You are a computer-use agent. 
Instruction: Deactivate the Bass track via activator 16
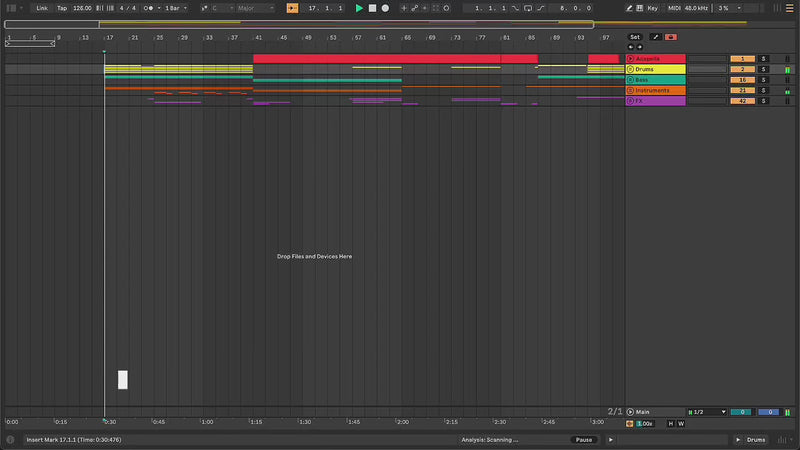click(742, 80)
